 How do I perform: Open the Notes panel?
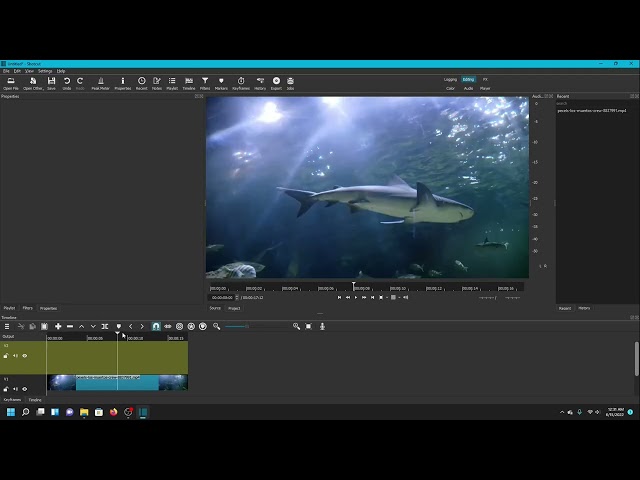157,84
